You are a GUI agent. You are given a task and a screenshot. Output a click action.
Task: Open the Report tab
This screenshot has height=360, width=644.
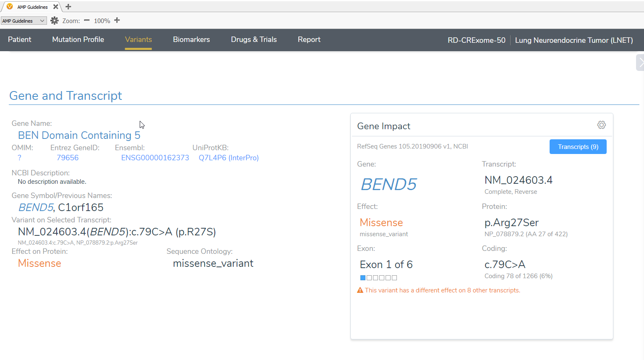click(x=309, y=39)
